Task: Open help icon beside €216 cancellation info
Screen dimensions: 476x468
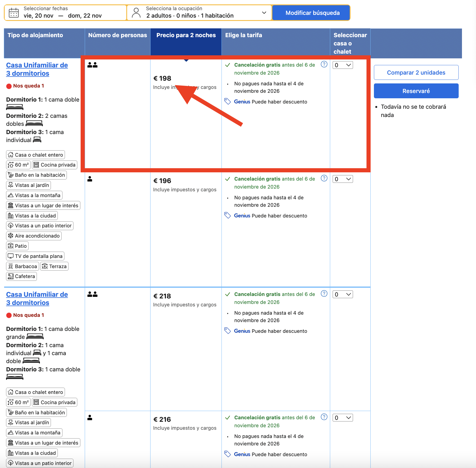Action: tap(324, 417)
